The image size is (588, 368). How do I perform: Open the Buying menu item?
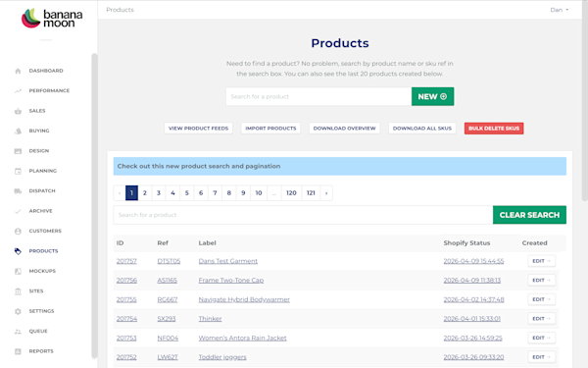pos(39,131)
